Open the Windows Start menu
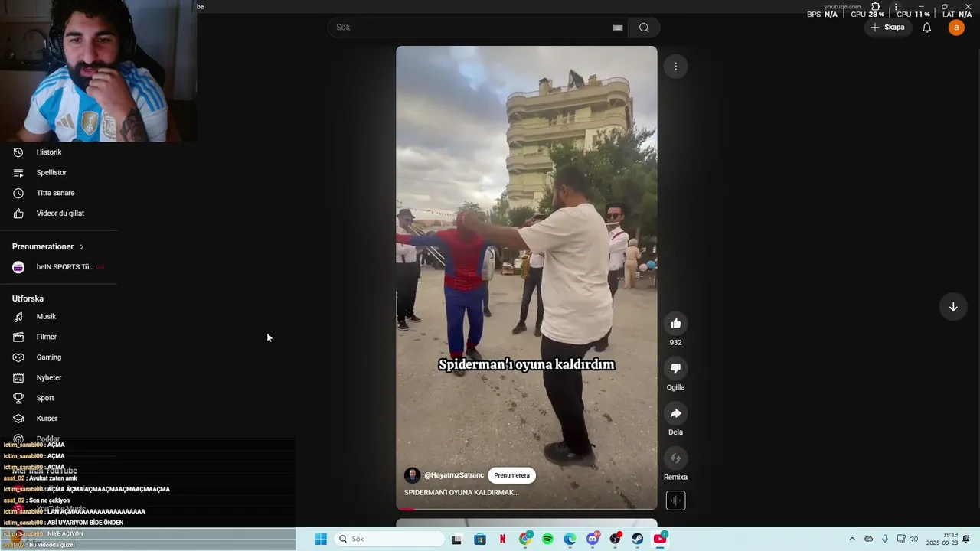The height and width of the screenshot is (551, 980). (321, 539)
